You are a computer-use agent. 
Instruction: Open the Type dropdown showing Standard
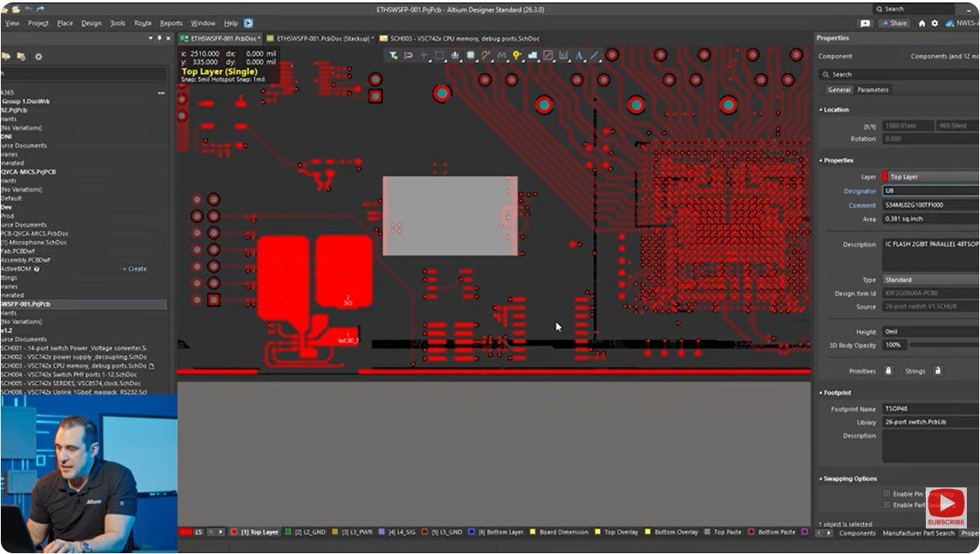pos(931,280)
